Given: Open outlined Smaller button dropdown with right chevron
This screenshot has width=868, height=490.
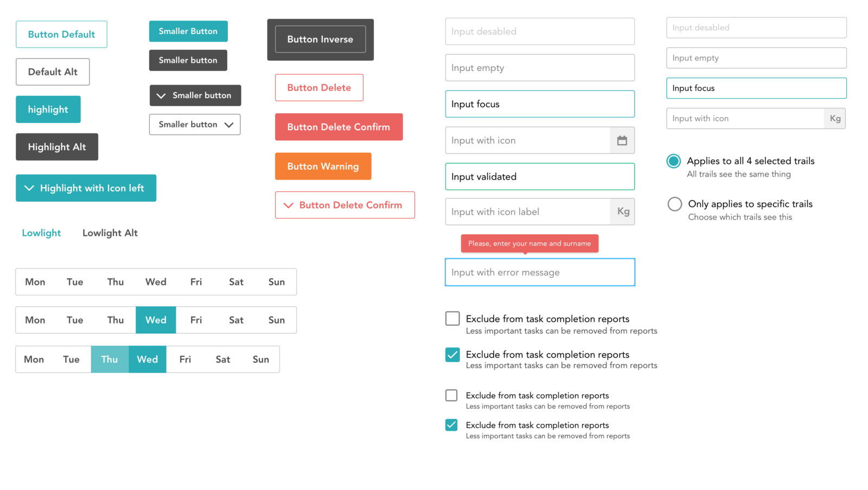Looking at the screenshot, I should [x=195, y=125].
